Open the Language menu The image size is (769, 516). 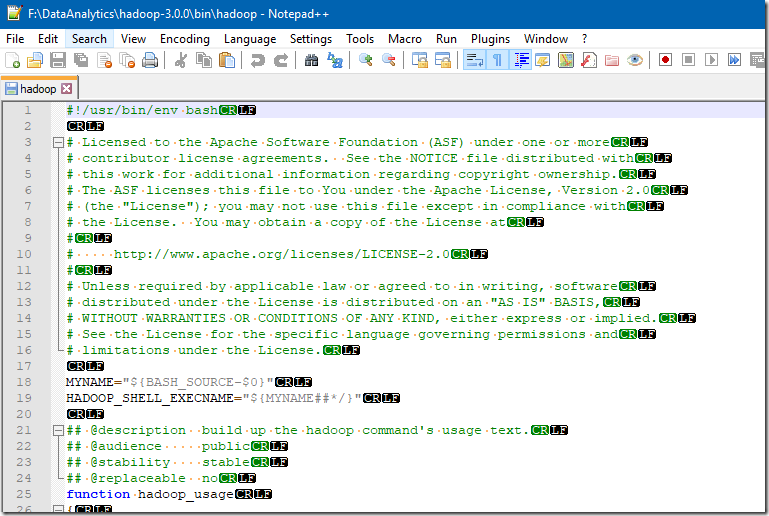pos(250,39)
